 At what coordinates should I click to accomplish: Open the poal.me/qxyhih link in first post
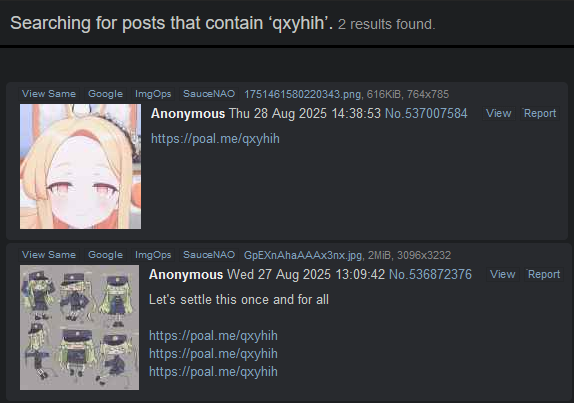215,139
